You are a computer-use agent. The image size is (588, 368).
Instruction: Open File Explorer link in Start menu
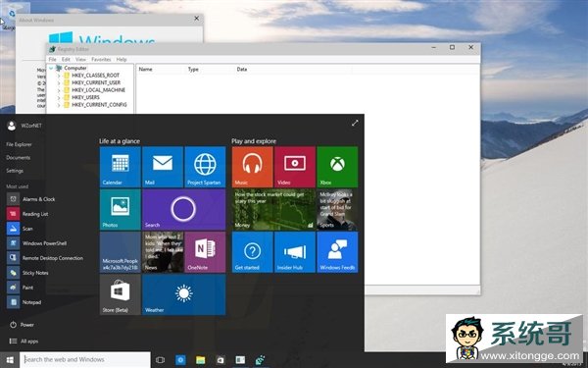point(19,144)
